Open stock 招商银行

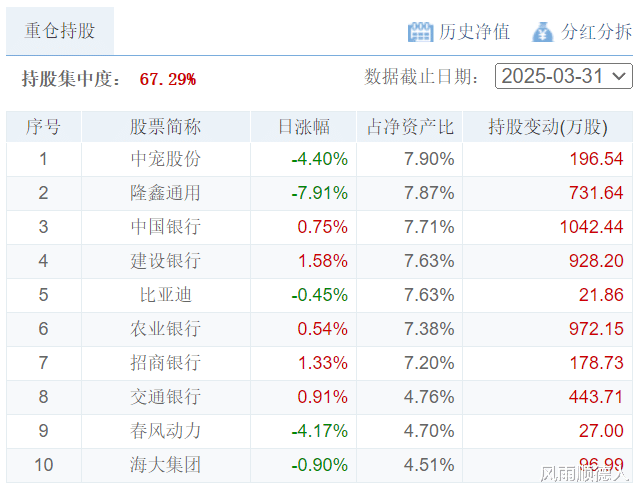165,363
